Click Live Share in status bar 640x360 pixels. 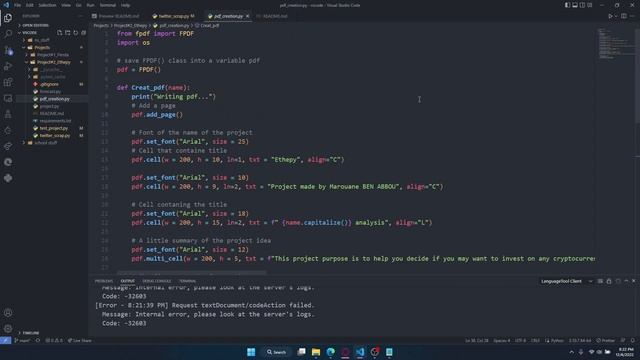(80, 340)
